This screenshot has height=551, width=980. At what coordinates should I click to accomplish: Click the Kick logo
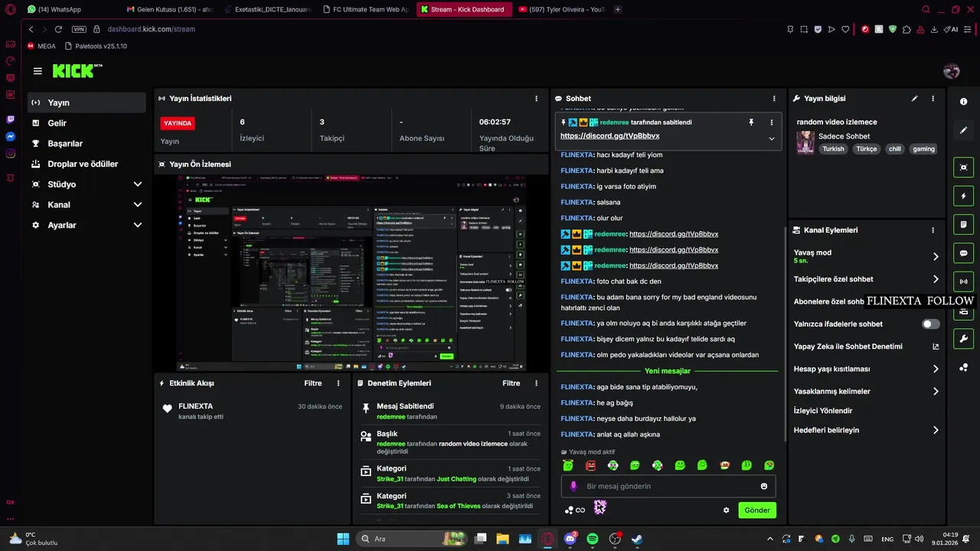74,70
